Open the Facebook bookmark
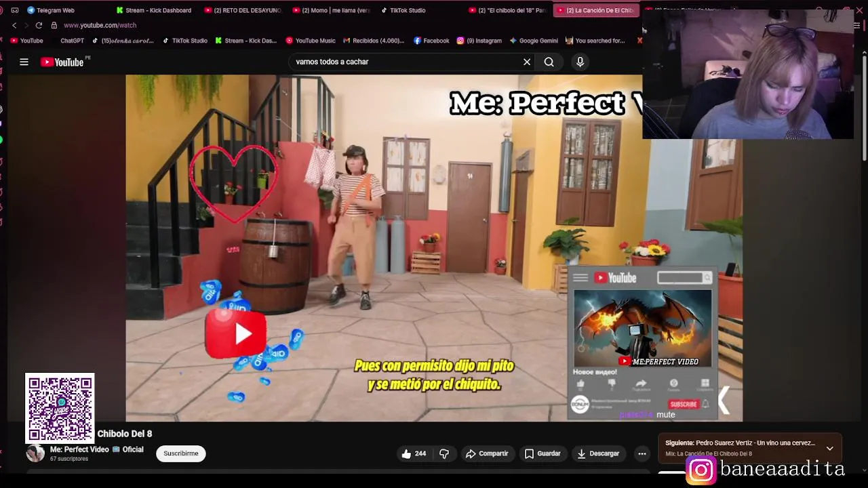The width and height of the screenshot is (868, 488). point(431,41)
